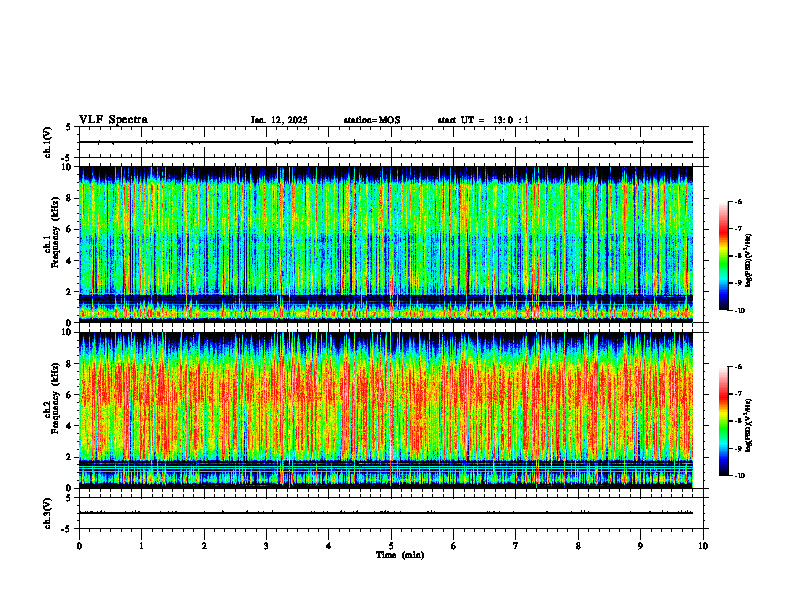Select the date text "Jan. 12, 2025"

coord(279,120)
